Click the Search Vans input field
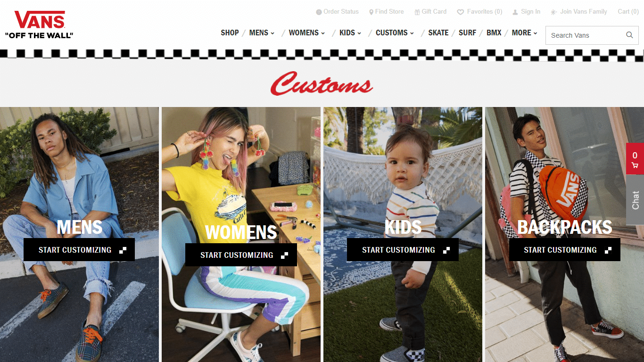644x362 pixels. coord(585,35)
